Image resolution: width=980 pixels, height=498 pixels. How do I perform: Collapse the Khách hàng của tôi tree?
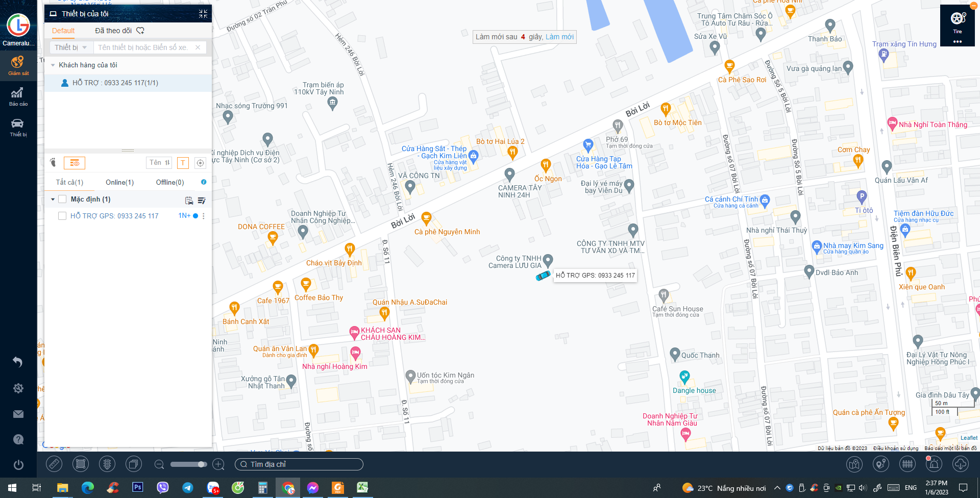(x=53, y=65)
